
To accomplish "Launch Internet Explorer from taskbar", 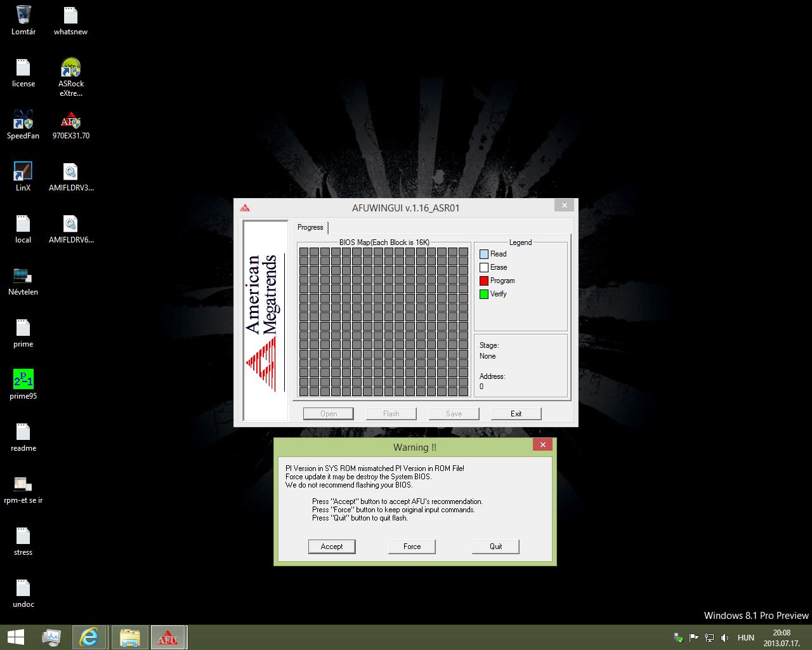I will (x=88, y=637).
